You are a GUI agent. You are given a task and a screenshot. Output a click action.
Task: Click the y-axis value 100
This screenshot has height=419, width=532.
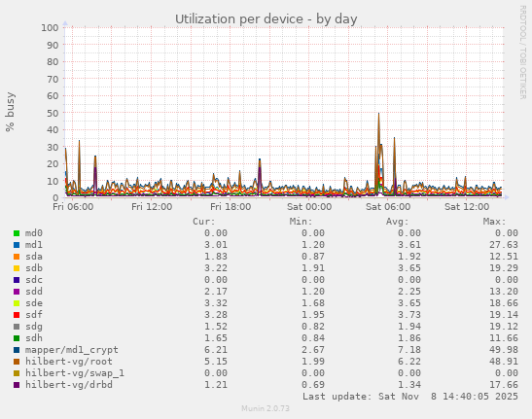click(x=50, y=28)
